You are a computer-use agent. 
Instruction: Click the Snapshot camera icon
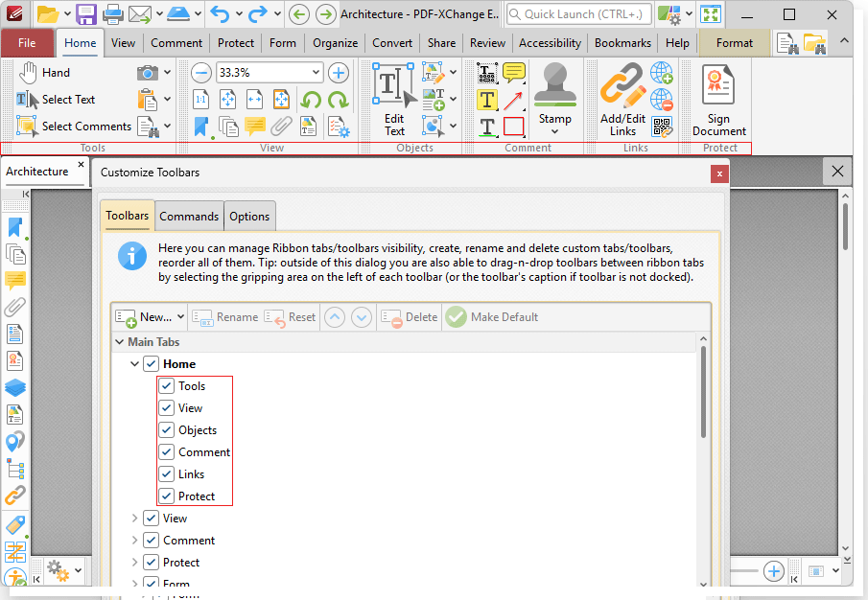point(148,73)
